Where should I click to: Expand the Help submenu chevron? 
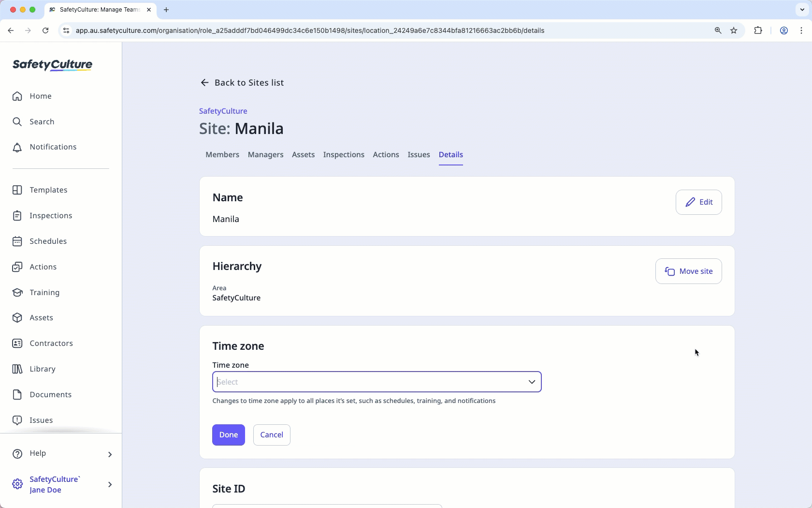point(110,454)
